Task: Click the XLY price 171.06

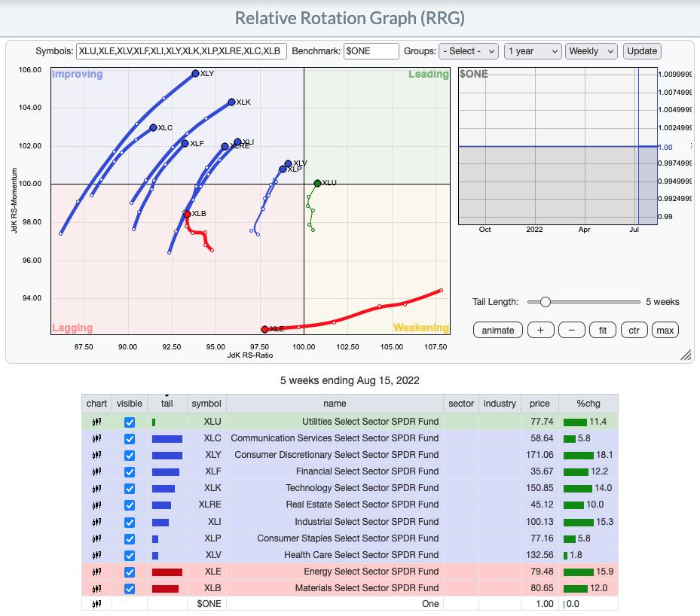Action: click(x=540, y=455)
